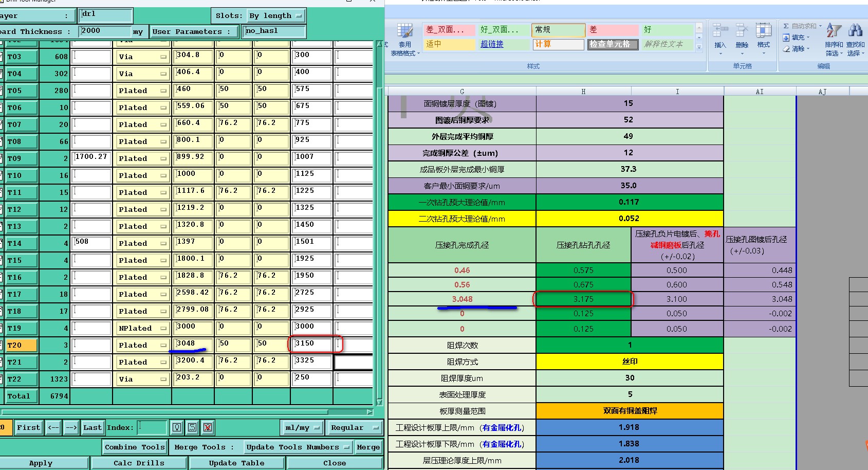Screen dimensions: 868x470
Task: Open the type dropdown for tool T19 (NPlated)
Action: coord(142,328)
